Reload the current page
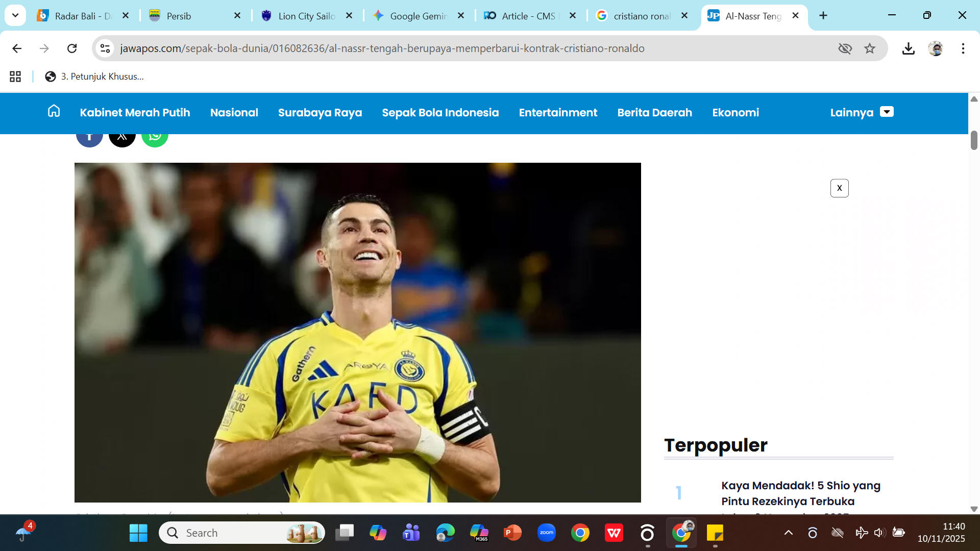 [x=72, y=48]
